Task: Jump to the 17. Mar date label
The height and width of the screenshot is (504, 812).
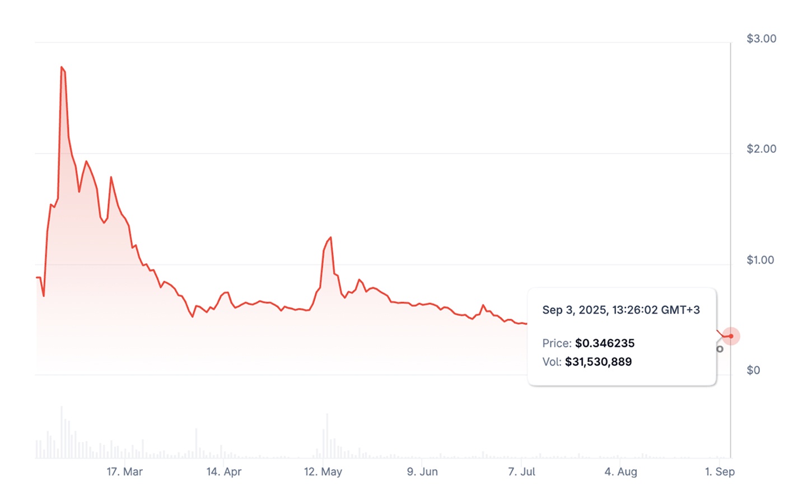Action: coord(124,472)
